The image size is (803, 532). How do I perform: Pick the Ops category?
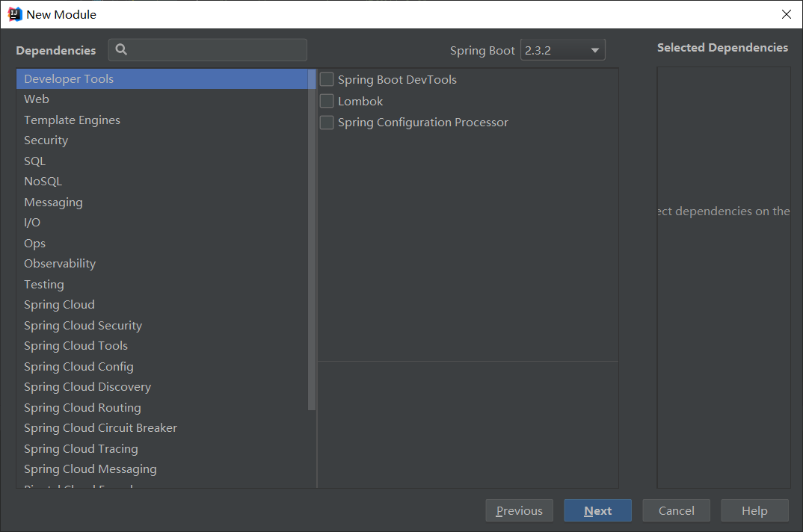click(x=162, y=244)
